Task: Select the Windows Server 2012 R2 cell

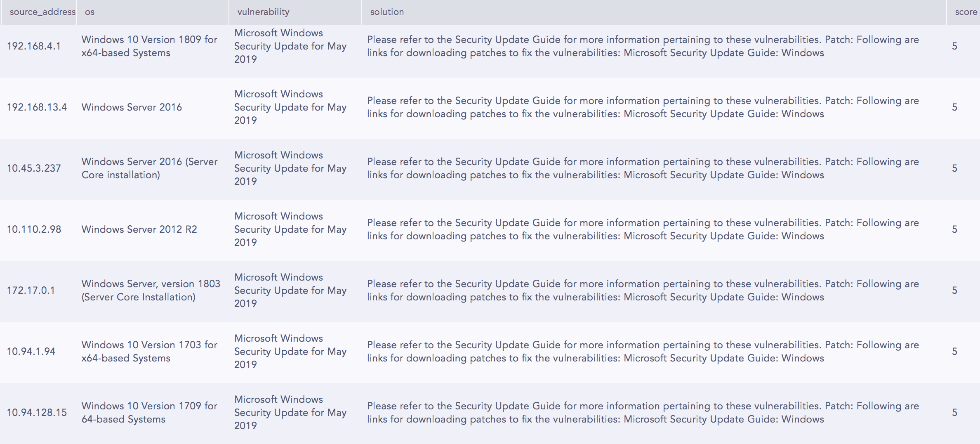Action: tap(139, 229)
